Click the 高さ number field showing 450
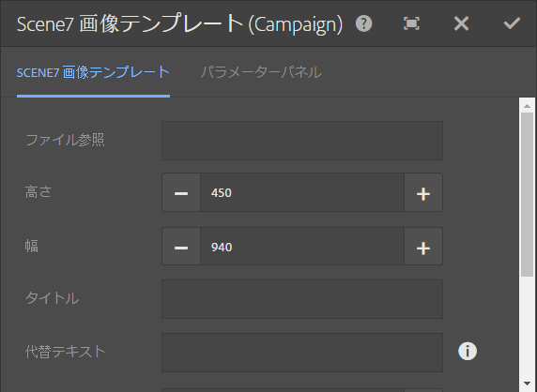The image size is (537, 392). pos(302,192)
